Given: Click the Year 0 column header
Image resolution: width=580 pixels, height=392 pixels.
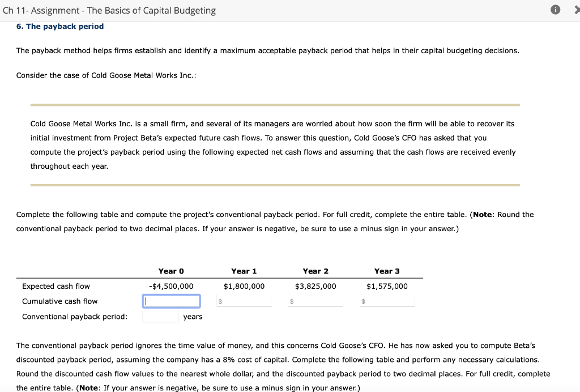Looking at the screenshot, I should [171, 271].
